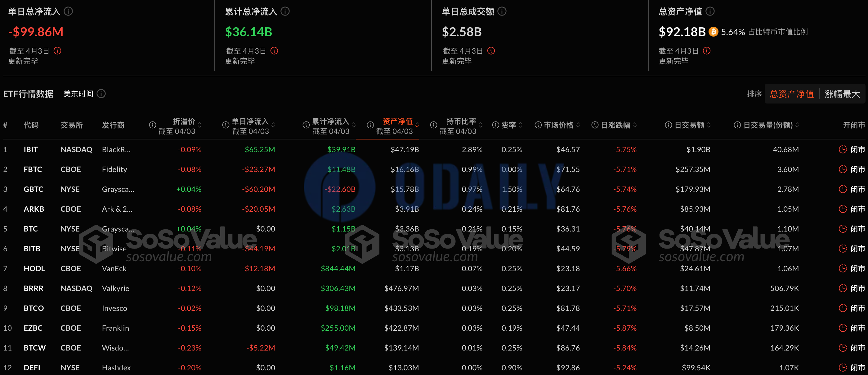The width and height of the screenshot is (868, 375).
Task: Click info icon beside 单日总成交额 title
Action: 502,11
